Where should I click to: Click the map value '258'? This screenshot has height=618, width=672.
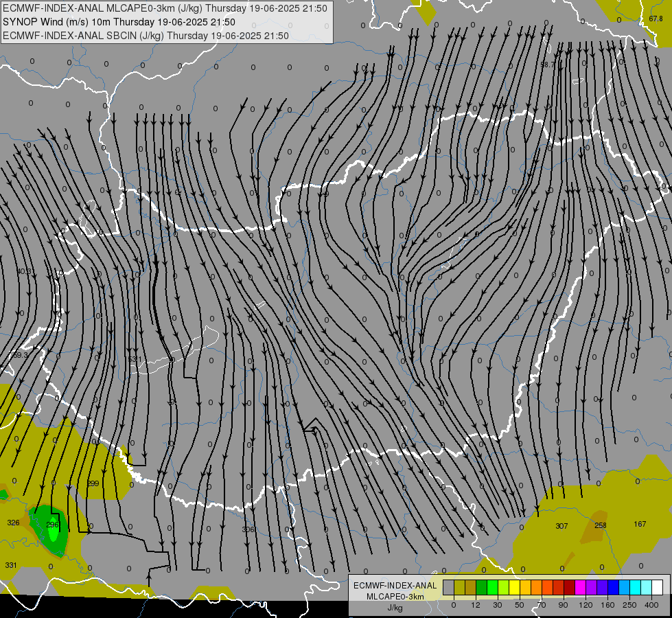[x=601, y=525]
